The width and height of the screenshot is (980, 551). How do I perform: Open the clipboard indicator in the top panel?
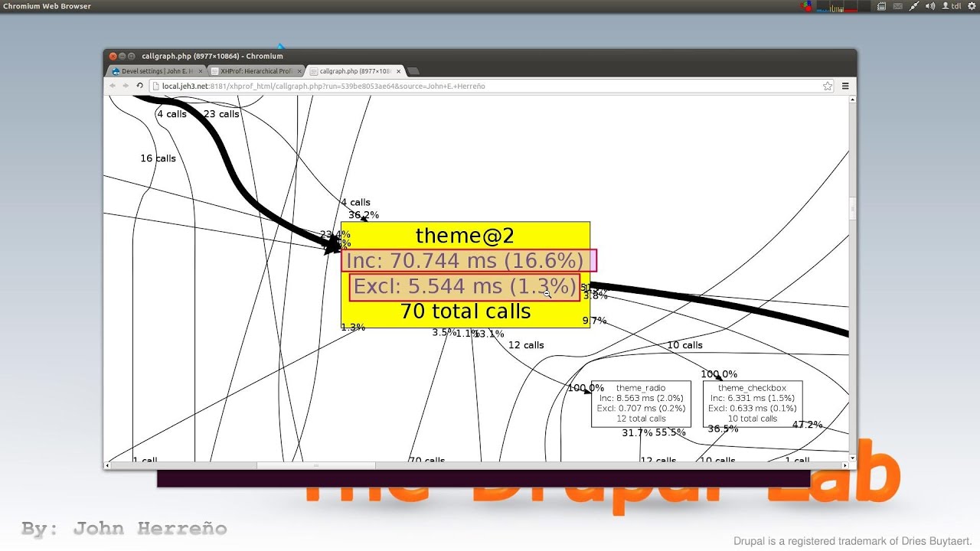(x=881, y=6)
